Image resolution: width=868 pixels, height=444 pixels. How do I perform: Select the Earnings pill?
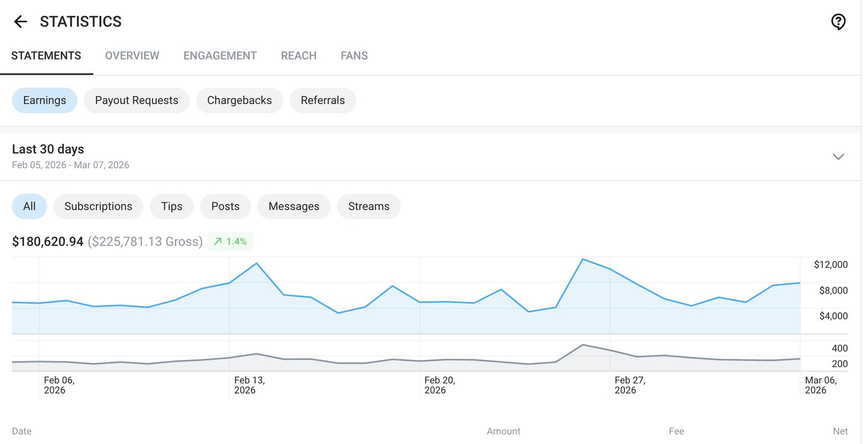(44, 100)
